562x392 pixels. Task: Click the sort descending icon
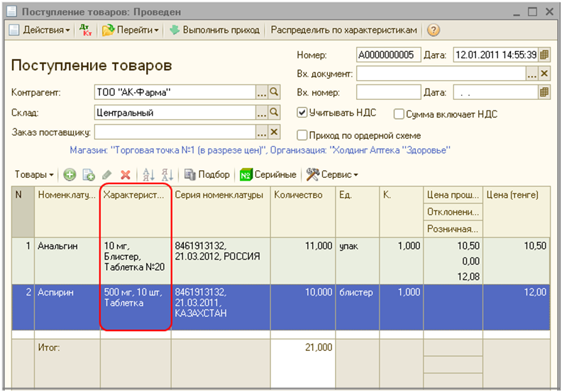point(167,174)
